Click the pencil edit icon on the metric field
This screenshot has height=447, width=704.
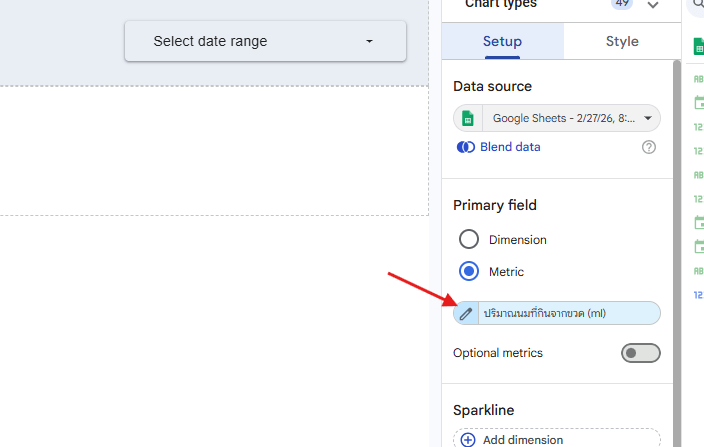coord(466,313)
